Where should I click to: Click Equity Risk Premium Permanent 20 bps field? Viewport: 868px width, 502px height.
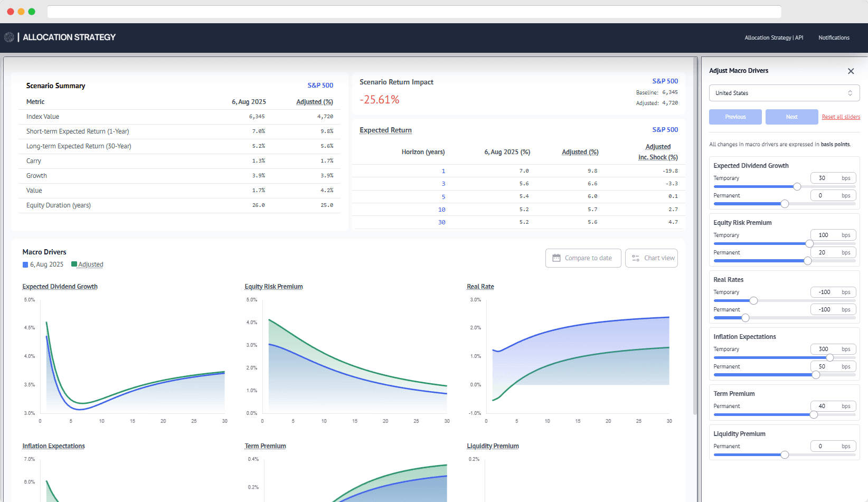[833, 252]
